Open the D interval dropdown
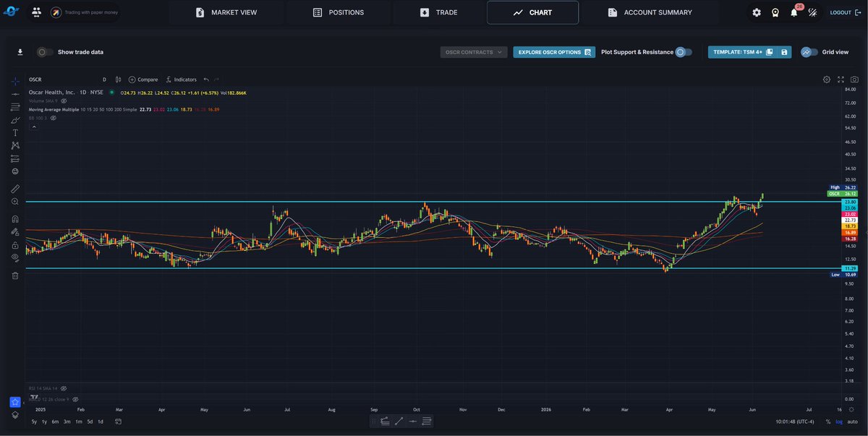 coord(104,80)
